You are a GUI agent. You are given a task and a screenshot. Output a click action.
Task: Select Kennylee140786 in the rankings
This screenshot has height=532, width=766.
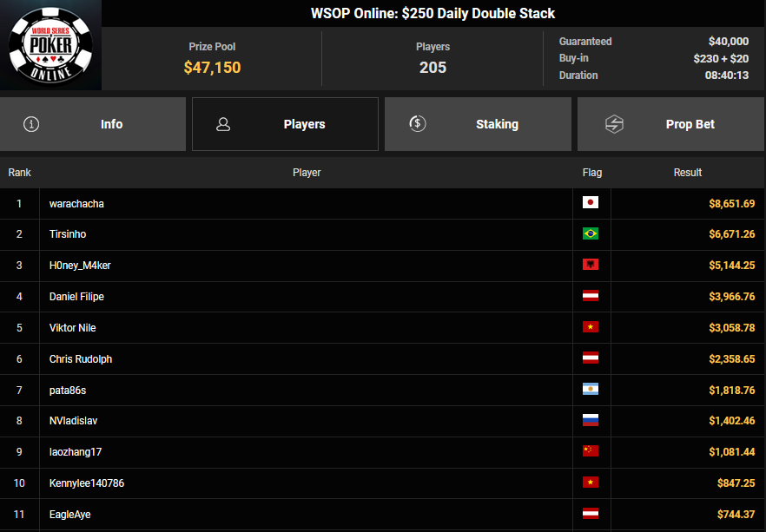[87, 483]
